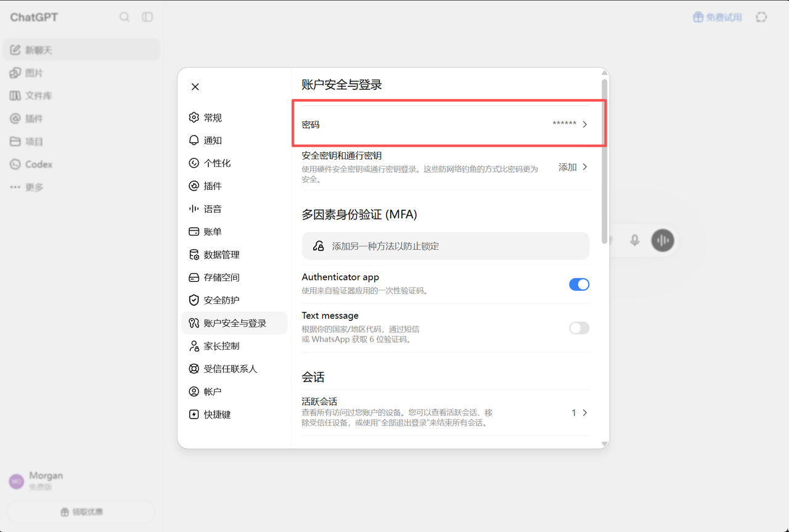This screenshot has height=532, width=789.
Task: Enable the Text message toggle
Action: (x=579, y=328)
